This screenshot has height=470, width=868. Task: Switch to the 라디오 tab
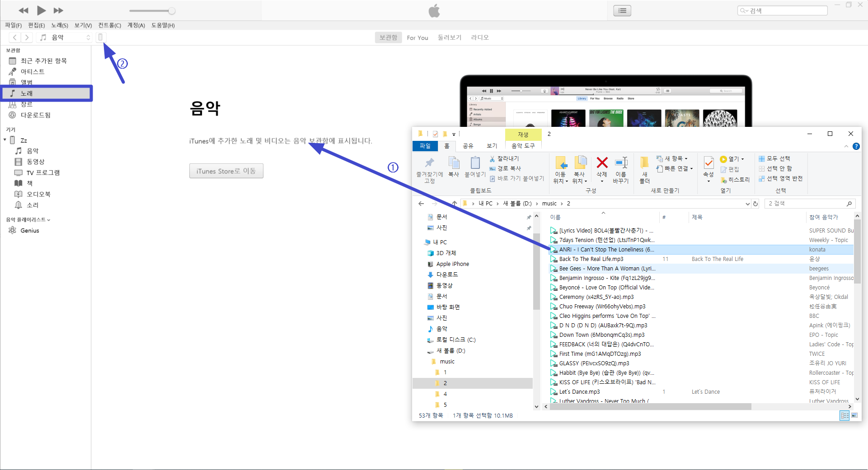pos(480,37)
